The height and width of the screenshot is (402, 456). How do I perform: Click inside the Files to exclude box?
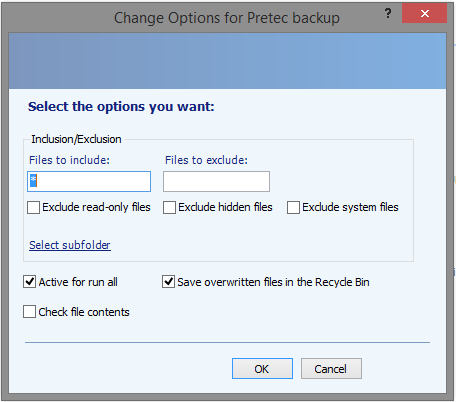(x=216, y=182)
